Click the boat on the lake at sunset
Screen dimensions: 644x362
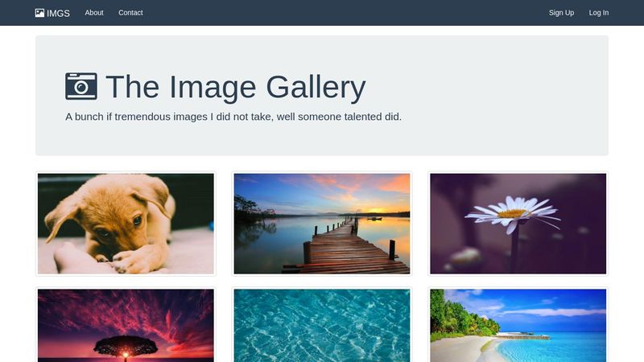pos(374,219)
